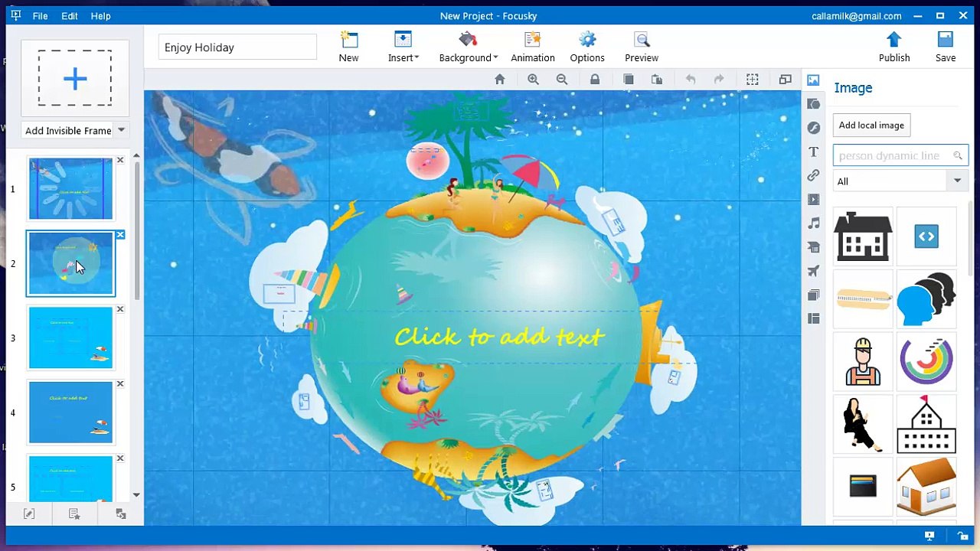Select frame 3 thumbnail
980x551 pixels.
pyautogui.click(x=70, y=338)
